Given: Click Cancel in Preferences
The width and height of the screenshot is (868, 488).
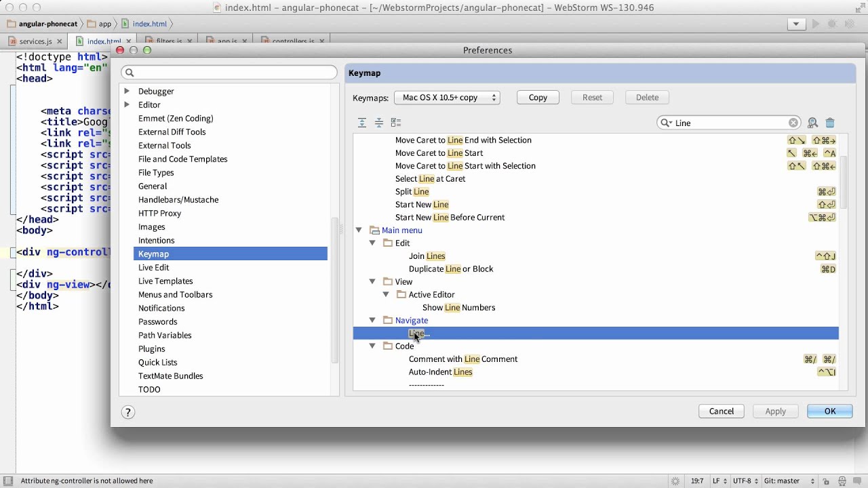Looking at the screenshot, I should (722, 411).
